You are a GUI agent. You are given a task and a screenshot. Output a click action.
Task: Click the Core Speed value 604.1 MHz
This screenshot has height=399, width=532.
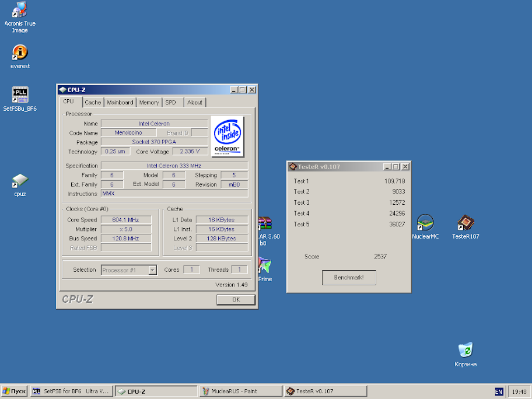(x=126, y=219)
